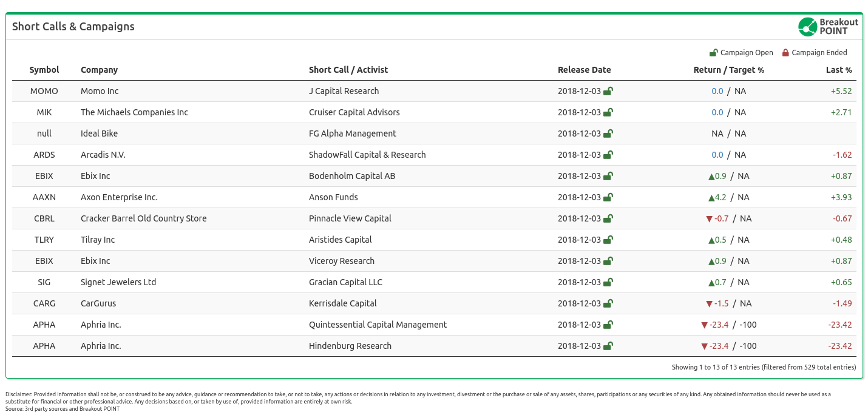Click the green up arrow in the Tilray row
The image size is (868, 412).
click(x=711, y=240)
